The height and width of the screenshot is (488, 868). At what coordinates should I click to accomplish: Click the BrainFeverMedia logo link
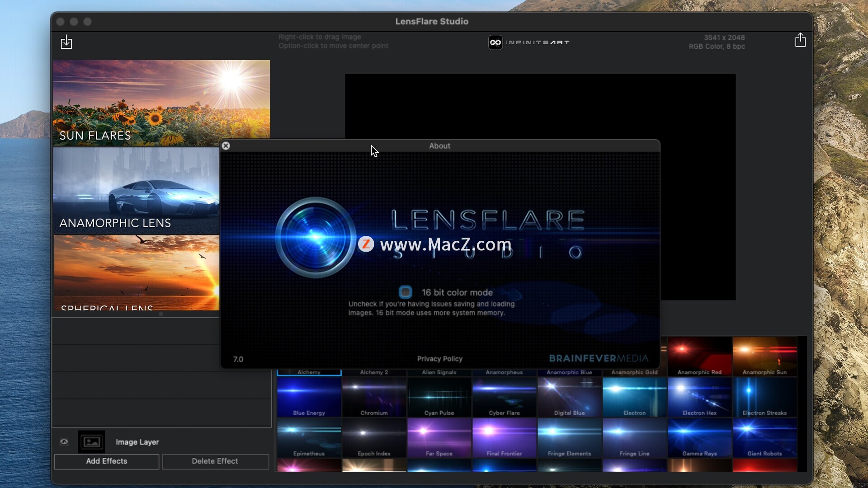pyautogui.click(x=599, y=358)
